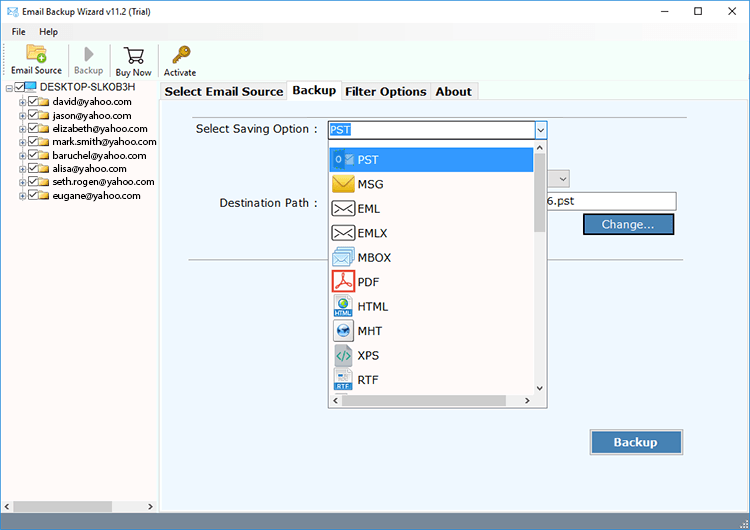This screenshot has width=750, height=530.
Task: Uncheck alisa@yahoo.com checkbox
Action: click(x=33, y=168)
